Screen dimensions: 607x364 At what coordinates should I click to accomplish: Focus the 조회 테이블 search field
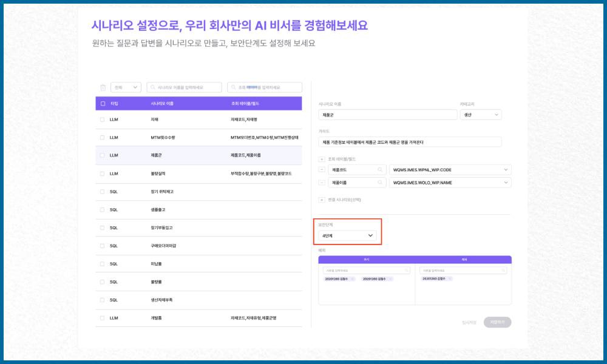click(x=265, y=87)
